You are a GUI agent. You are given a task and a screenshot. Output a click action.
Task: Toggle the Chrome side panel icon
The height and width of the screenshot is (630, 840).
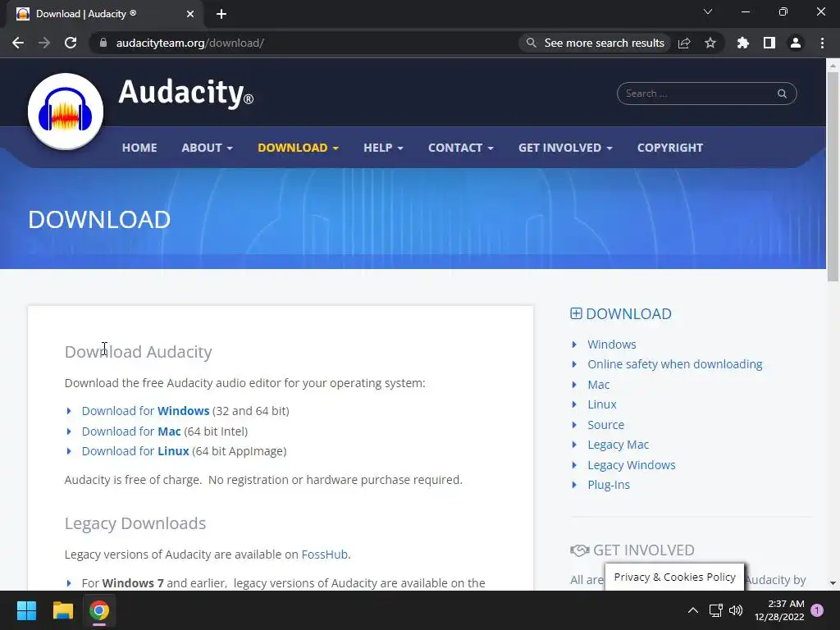[769, 43]
